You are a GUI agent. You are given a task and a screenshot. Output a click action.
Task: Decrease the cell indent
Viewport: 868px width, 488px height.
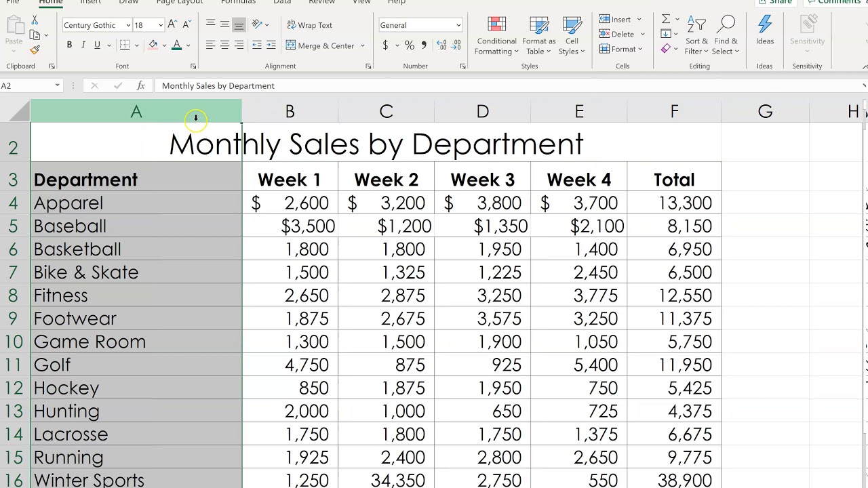click(x=256, y=45)
